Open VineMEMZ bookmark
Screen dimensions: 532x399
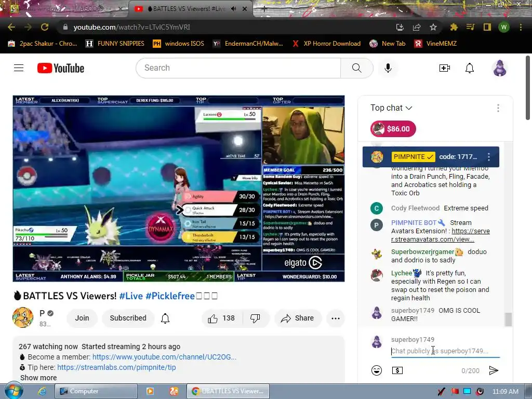(x=436, y=44)
